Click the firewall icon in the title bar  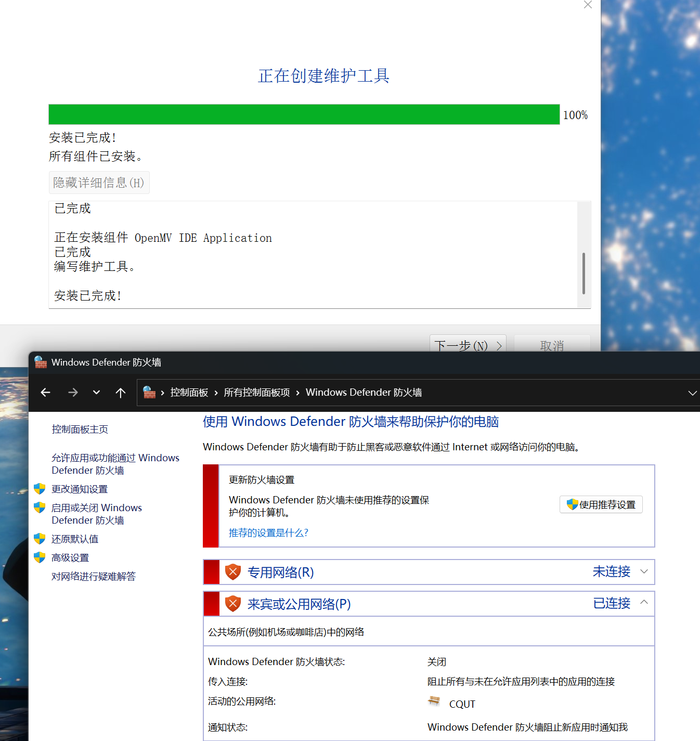click(41, 362)
